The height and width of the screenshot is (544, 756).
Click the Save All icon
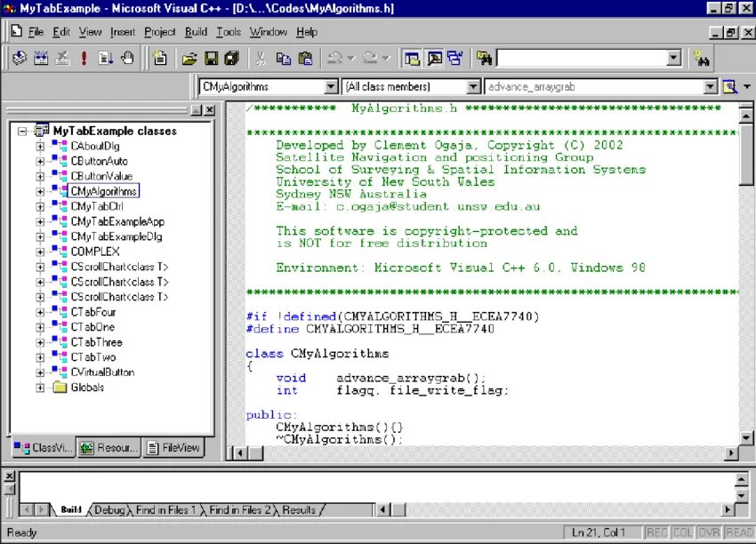click(x=232, y=59)
